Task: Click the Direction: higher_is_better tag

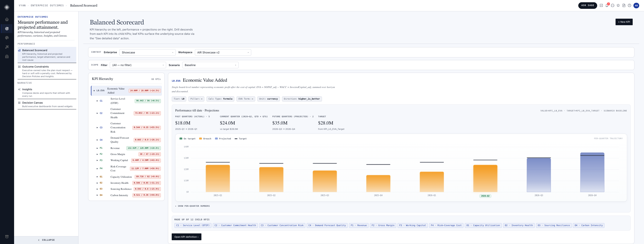Action: (x=302, y=99)
